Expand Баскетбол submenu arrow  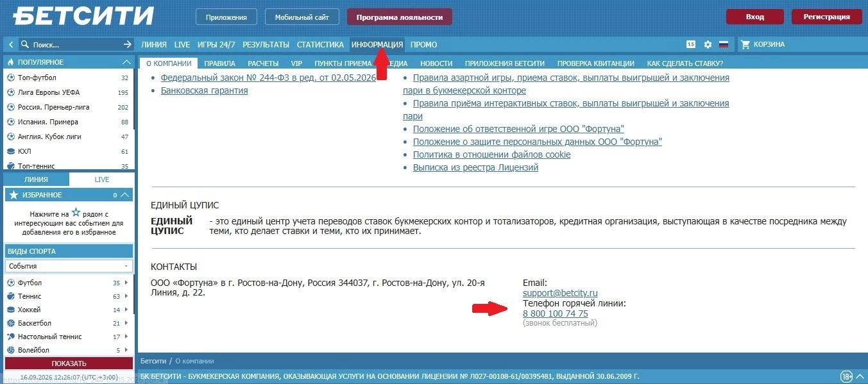click(x=127, y=323)
